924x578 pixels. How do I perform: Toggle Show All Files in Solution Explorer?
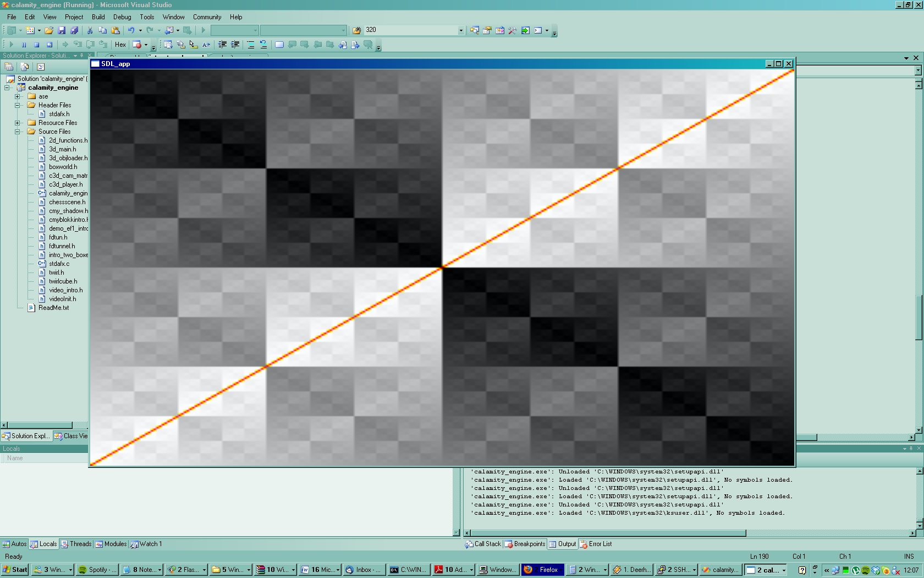[24, 67]
